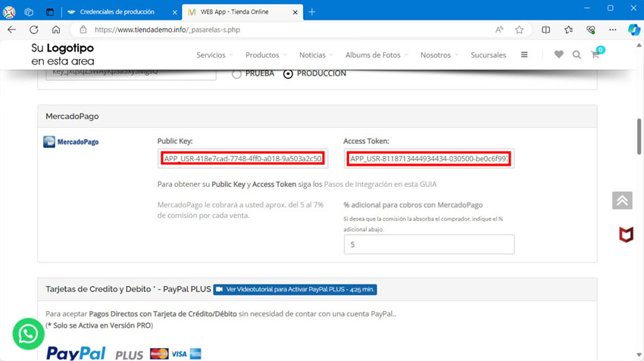Click the % adicional commission input field
Image resolution: width=644 pixels, height=361 pixels.
click(x=428, y=244)
